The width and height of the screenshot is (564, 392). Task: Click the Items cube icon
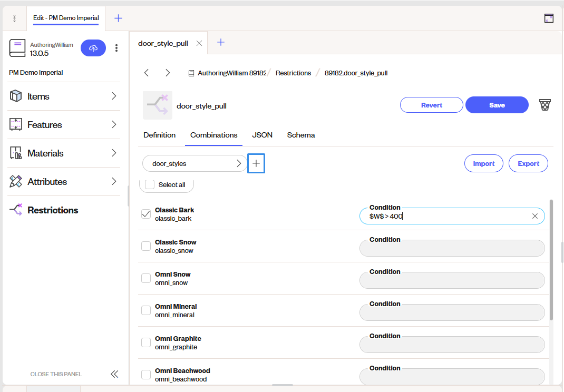(16, 96)
